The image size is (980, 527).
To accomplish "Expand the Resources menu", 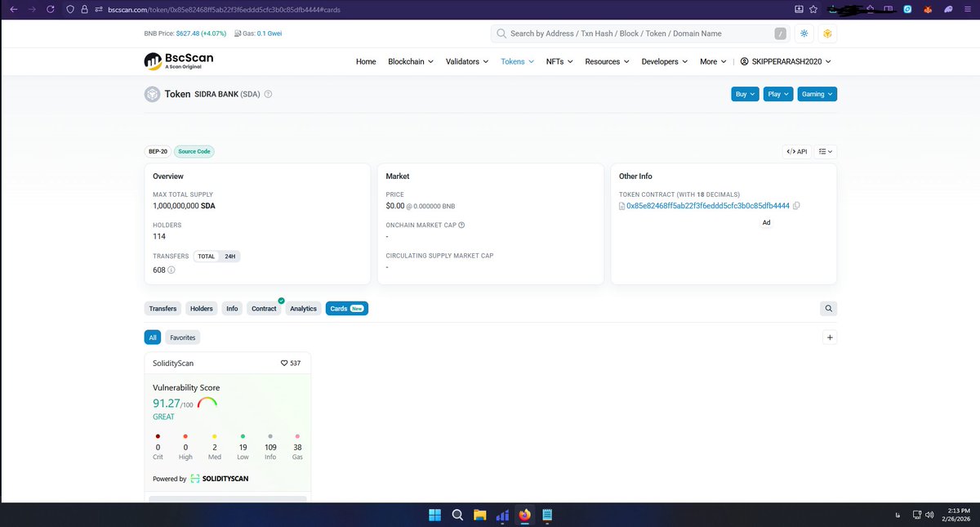I will (608, 61).
